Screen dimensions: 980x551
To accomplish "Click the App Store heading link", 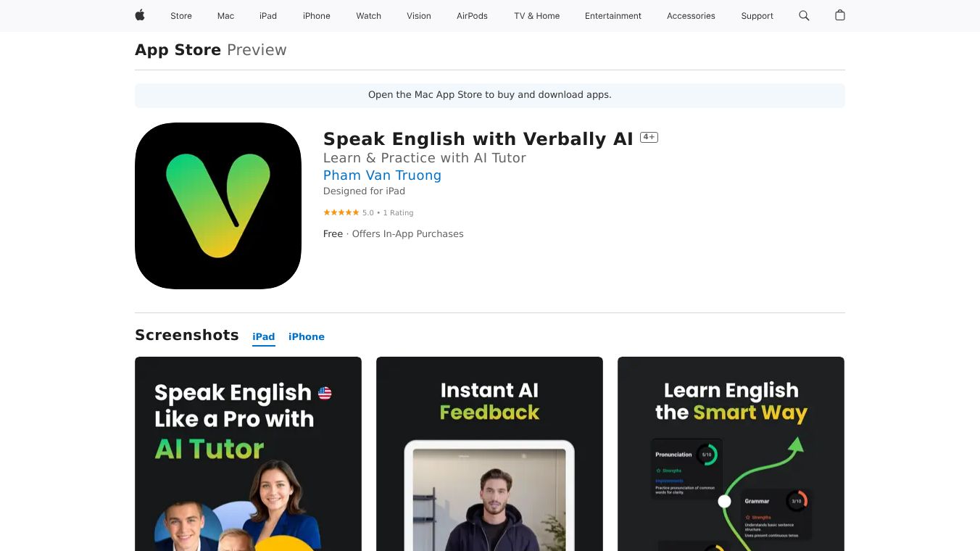I will point(178,50).
